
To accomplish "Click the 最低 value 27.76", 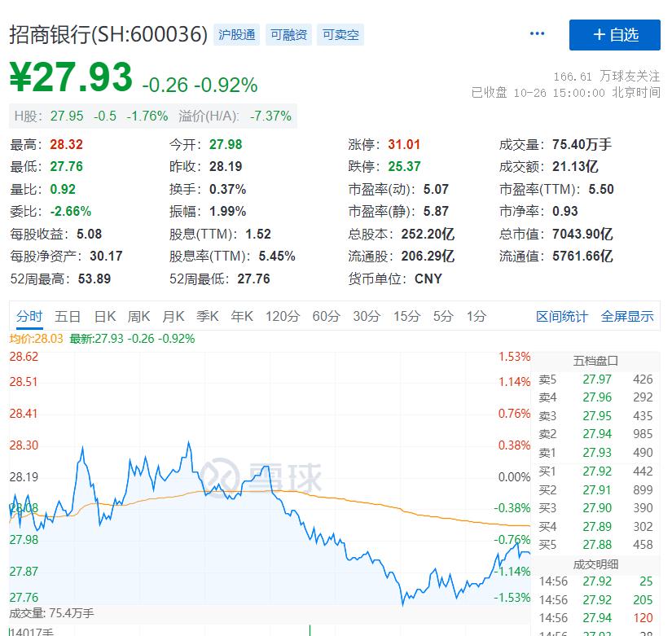I will [x=66, y=166].
